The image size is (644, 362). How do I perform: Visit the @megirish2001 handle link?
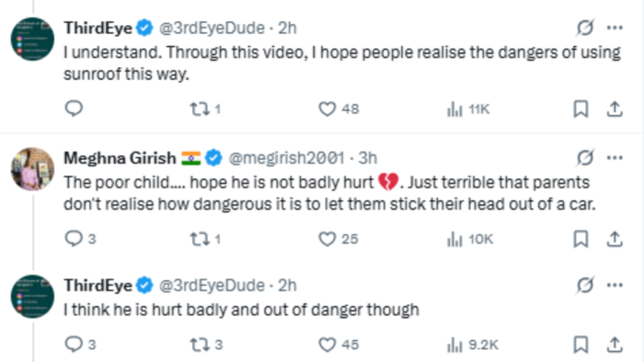286,158
